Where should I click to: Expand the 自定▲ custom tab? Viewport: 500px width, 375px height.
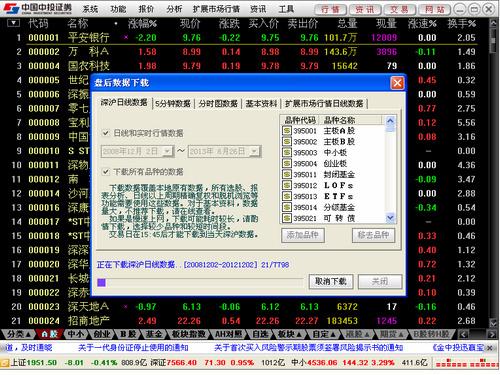pyautogui.click(x=324, y=334)
